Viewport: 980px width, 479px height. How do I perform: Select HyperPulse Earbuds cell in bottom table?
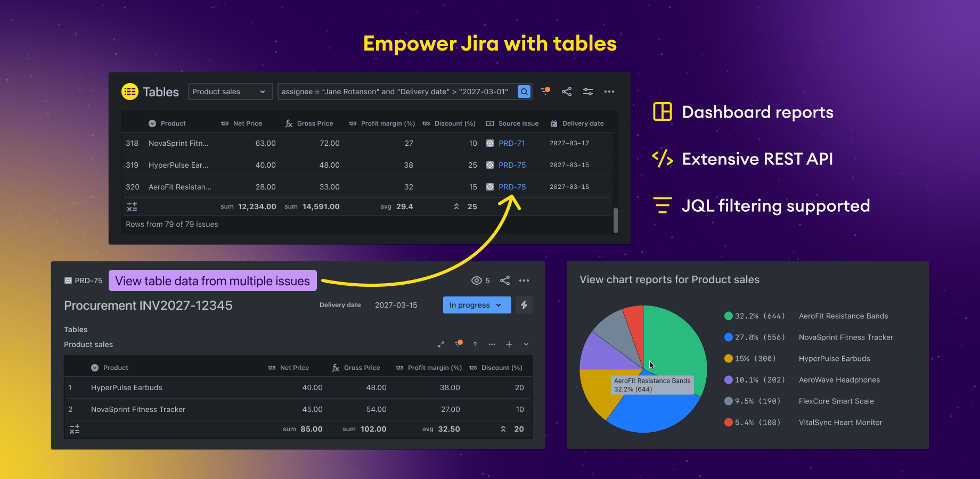127,387
